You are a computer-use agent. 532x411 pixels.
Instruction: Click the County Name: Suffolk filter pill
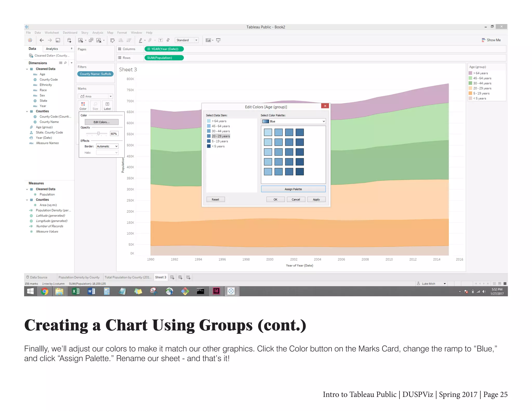[95, 74]
